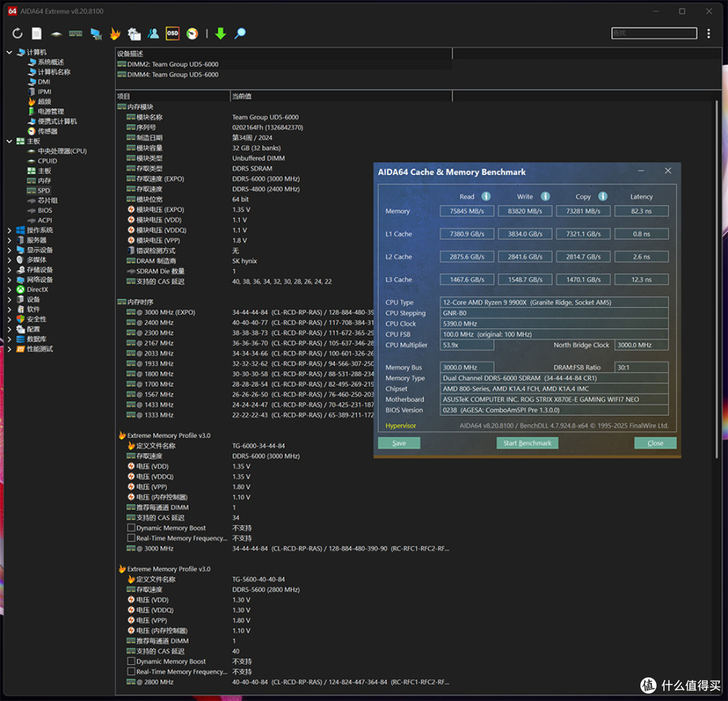The height and width of the screenshot is (701, 728).
Task: Launch the flame System Stability Test icon
Action: click(115, 34)
